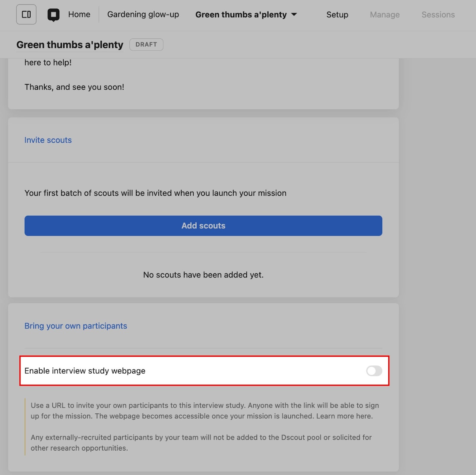Select the Invite scouts section heading
476x475 pixels.
(48, 140)
